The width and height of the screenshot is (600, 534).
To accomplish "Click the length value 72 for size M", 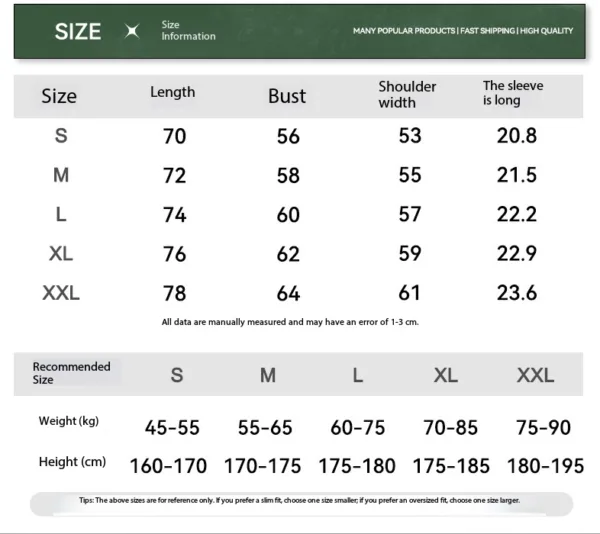I will 174,176.
